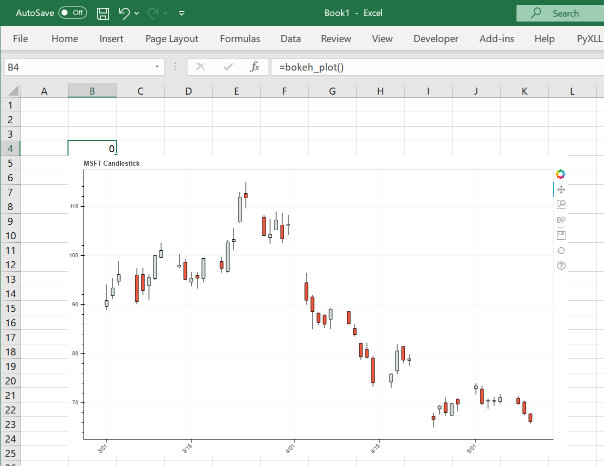Click the Search box in title bar
Image resolution: width=604 pixels, height=466 pixels.
[x=560, y=13]
